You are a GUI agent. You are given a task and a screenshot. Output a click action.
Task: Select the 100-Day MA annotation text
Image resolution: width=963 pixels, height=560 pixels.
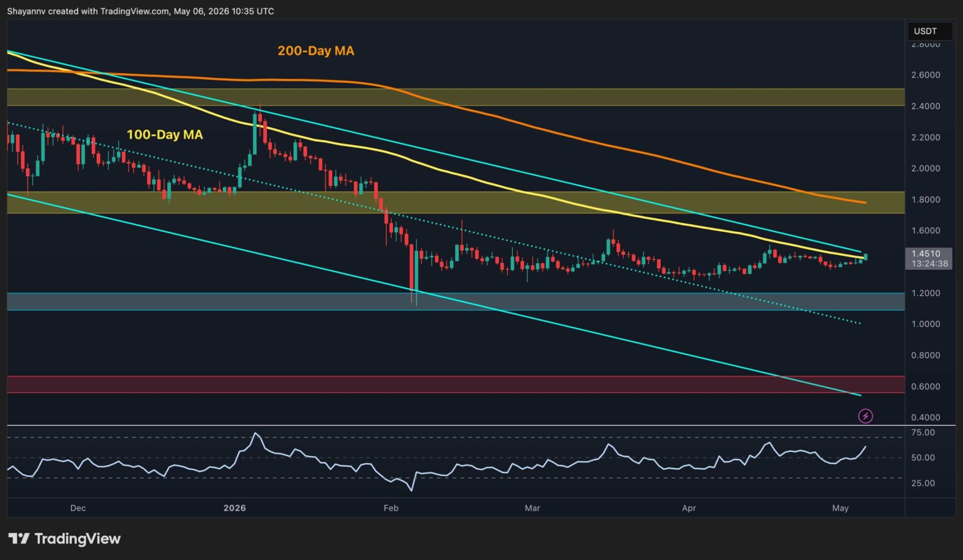165,134
